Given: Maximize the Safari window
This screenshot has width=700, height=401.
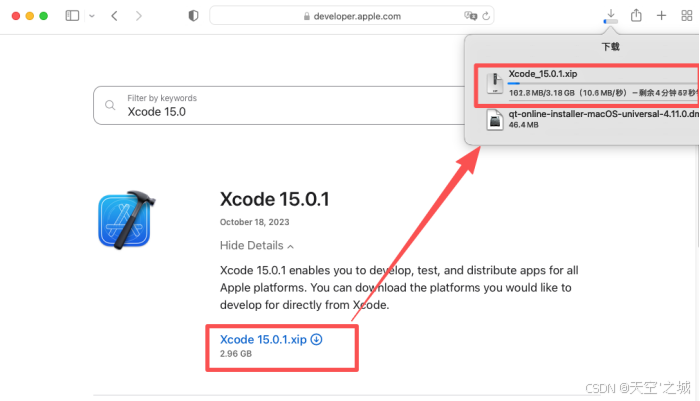Looking at the screenshot, I should pyautogui.click(x=43, y=16).
